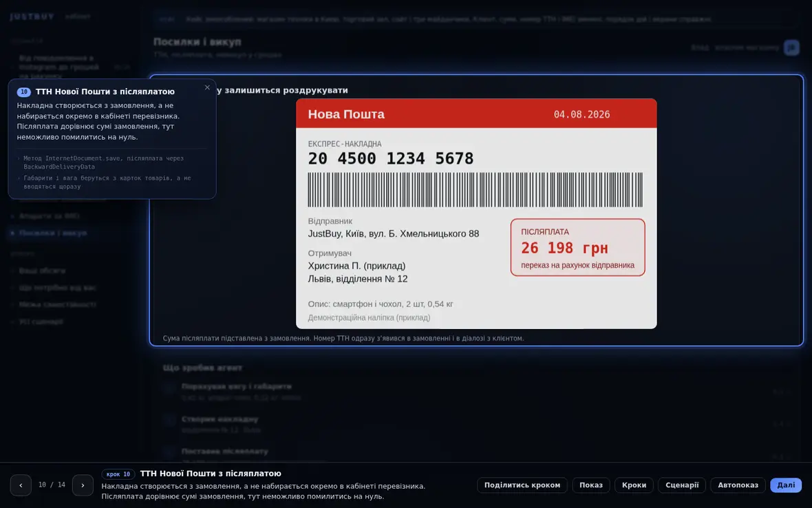Click blurred Порахував вагу і габарити row
812x508 pixels.
click(x=476, y=392)
